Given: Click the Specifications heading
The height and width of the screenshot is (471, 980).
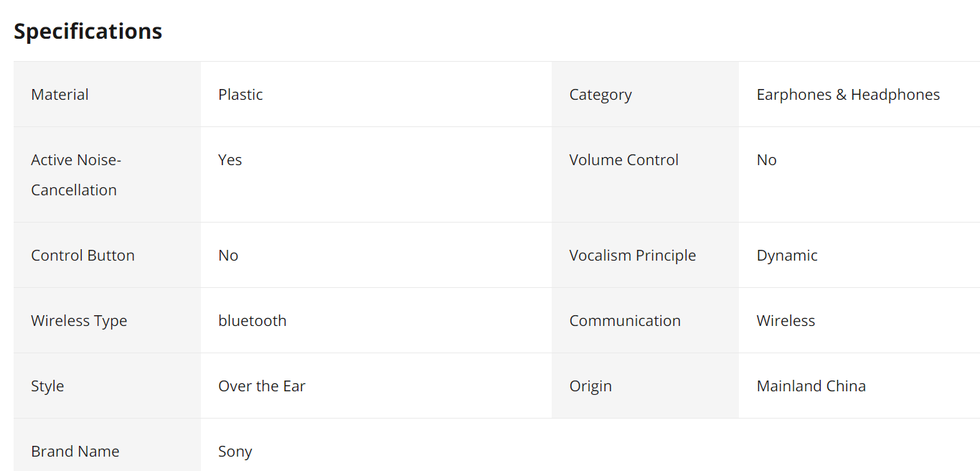Looking at the screenshot, I should click(x=88, y=32).
